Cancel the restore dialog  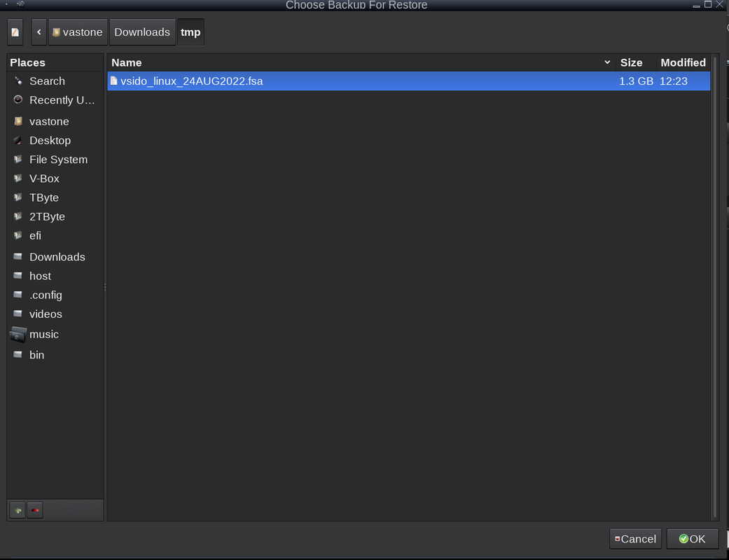[636, 539]
